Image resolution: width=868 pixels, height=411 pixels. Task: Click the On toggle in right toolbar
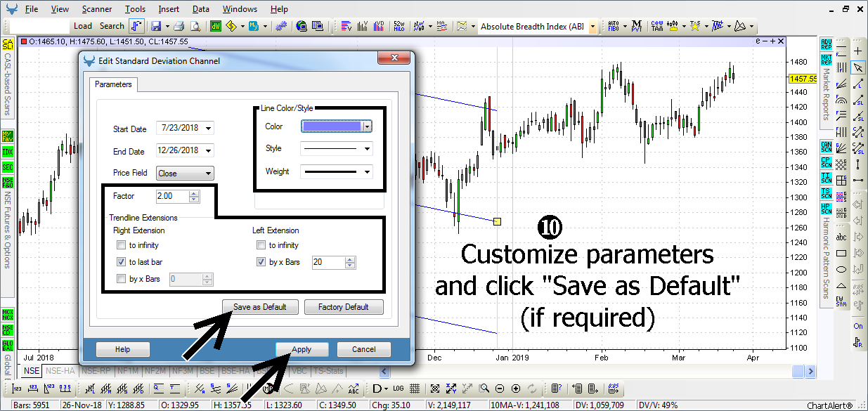click(x=857, y=326)
